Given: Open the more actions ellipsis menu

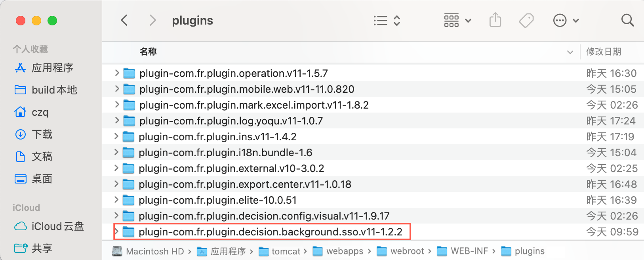Looking at the screenshot, I should tap(566, 21).
